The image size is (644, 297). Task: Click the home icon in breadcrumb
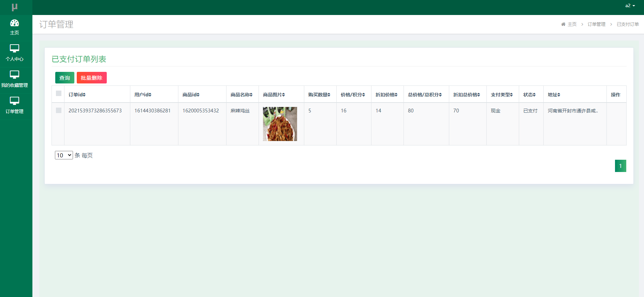[563, 24]
